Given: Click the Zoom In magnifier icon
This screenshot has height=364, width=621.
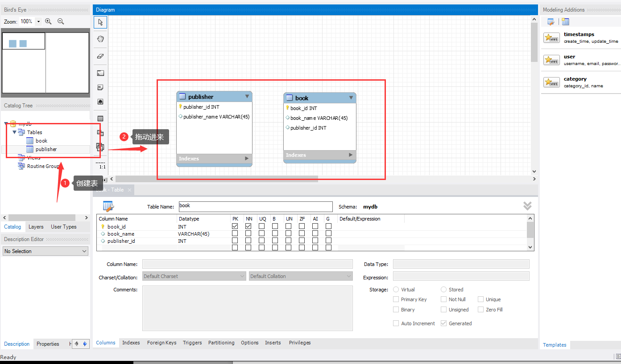Looking at the screenshot, I should pyautogui.click(x=49, y=21).
